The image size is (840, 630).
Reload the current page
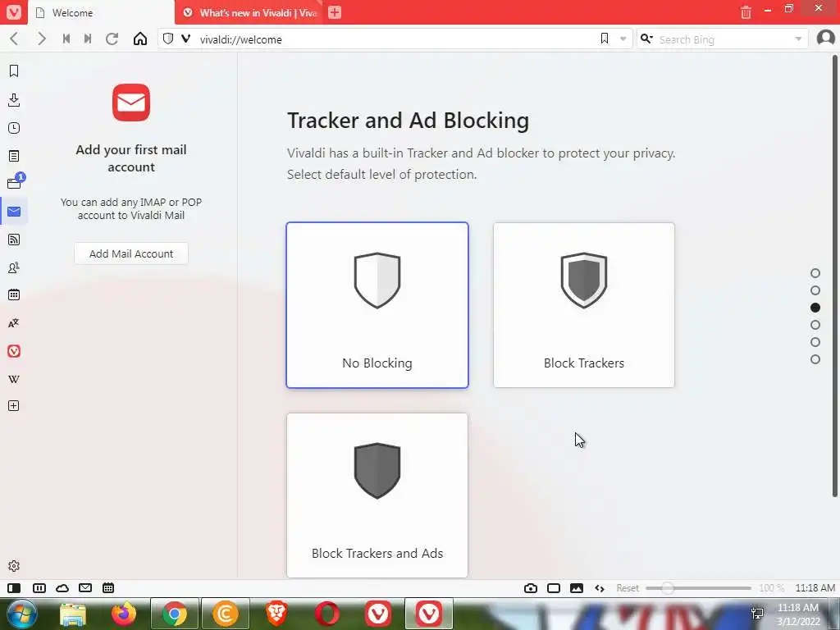(x=112, y=39)
